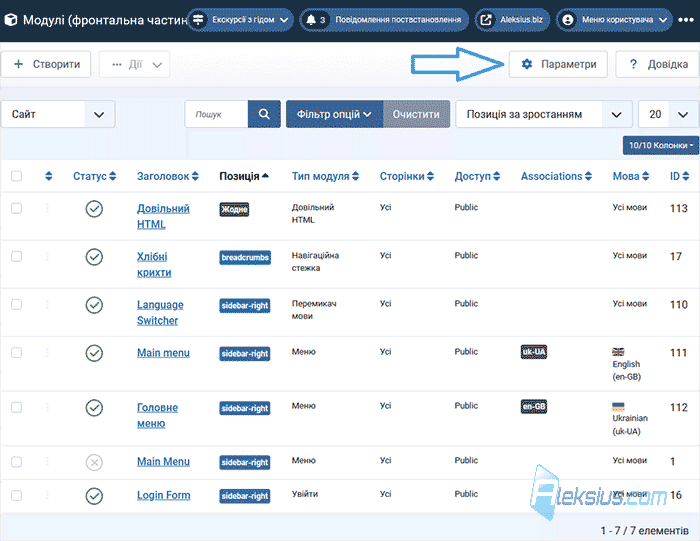Click the uk-UA association badge

534,352
